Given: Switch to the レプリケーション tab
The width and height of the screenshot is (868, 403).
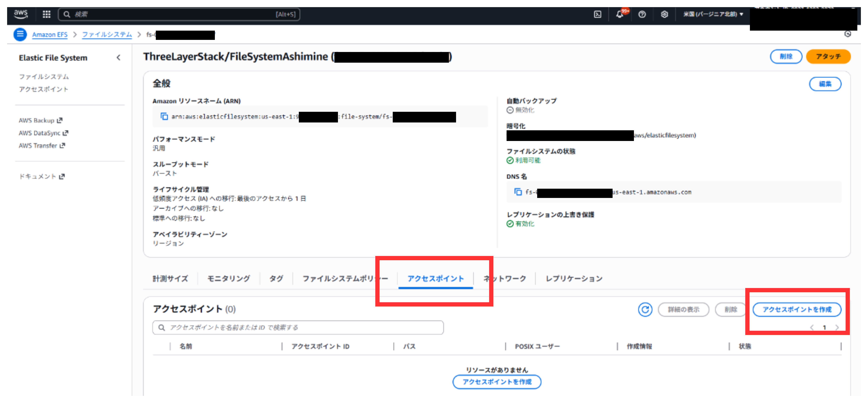Looking at the screenshot, I should coord(574,279).
